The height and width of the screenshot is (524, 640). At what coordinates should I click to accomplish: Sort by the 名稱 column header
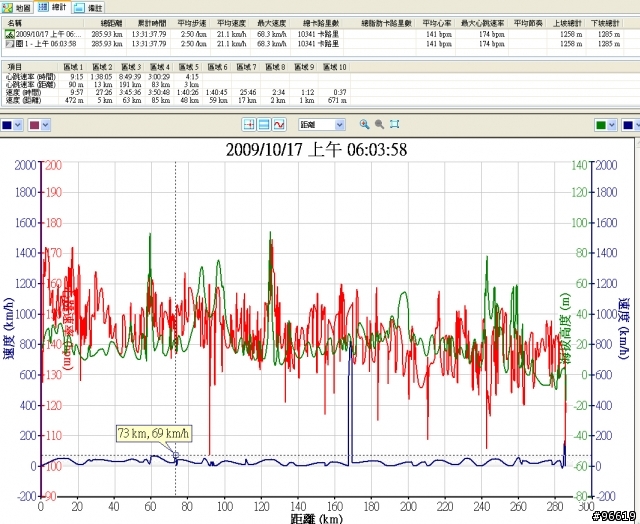coord(43,23)
